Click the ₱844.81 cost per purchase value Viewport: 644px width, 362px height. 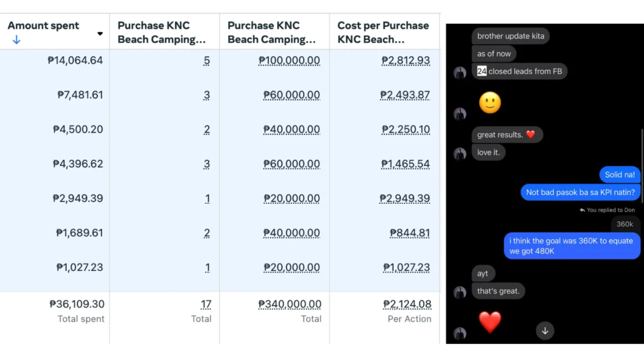(410, 233)
